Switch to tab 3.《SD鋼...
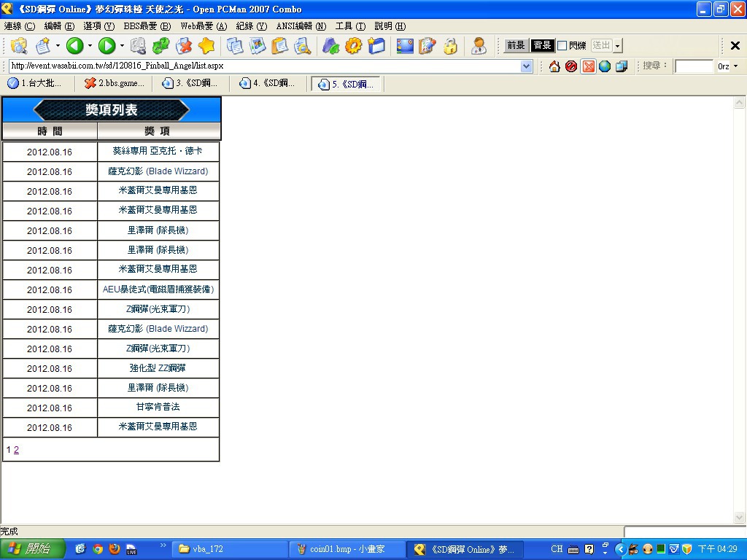747x560 pixels. coord(192,84)
